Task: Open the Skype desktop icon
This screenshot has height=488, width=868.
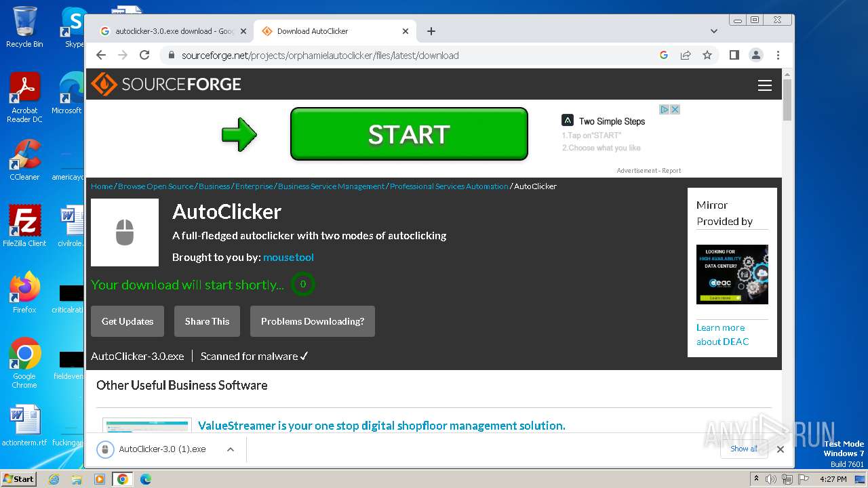Action: coord(74,27)
